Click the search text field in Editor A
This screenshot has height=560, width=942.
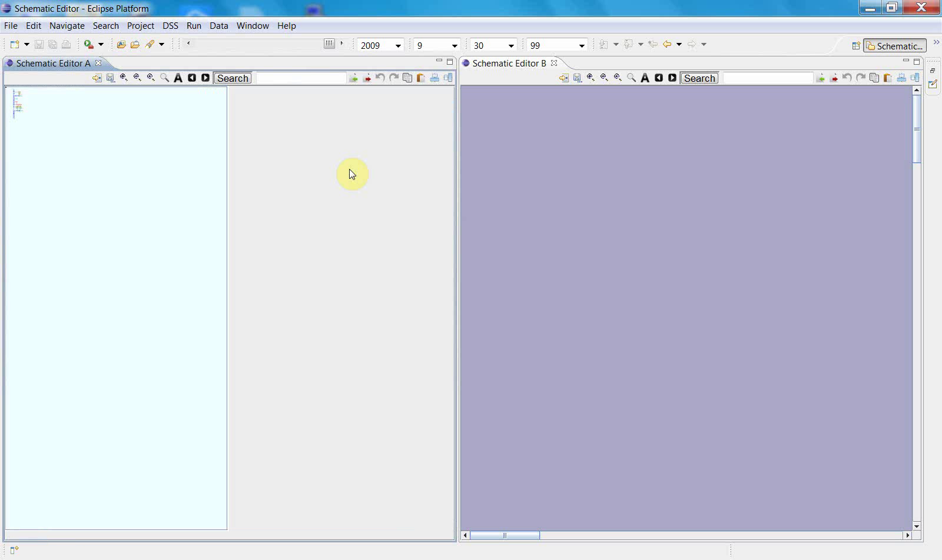[x=301, y=78]
